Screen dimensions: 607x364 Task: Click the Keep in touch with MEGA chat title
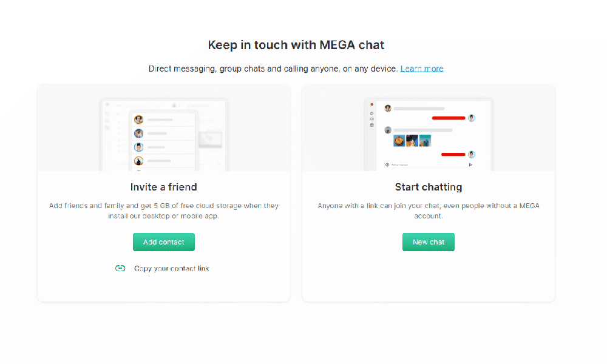tap(296, 45)
